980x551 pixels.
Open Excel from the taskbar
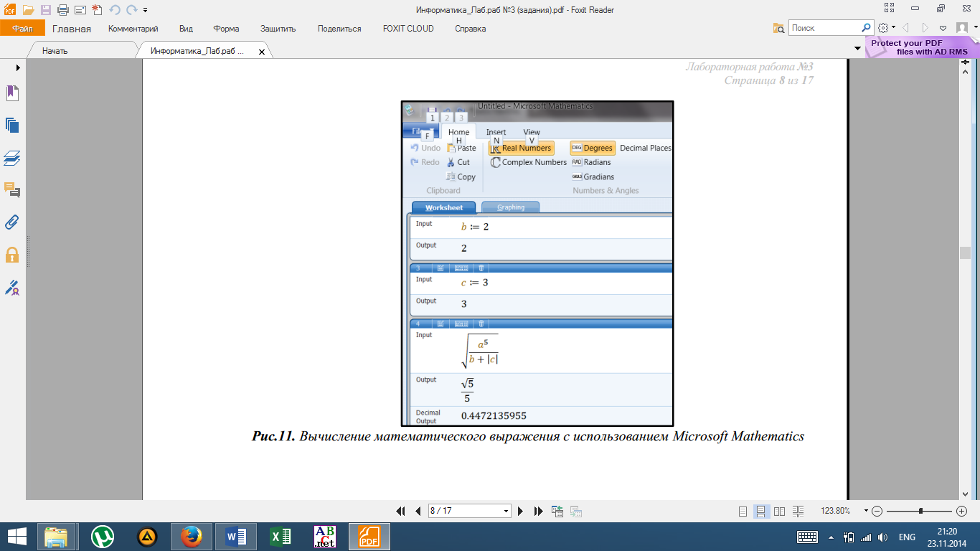point(280,537)
